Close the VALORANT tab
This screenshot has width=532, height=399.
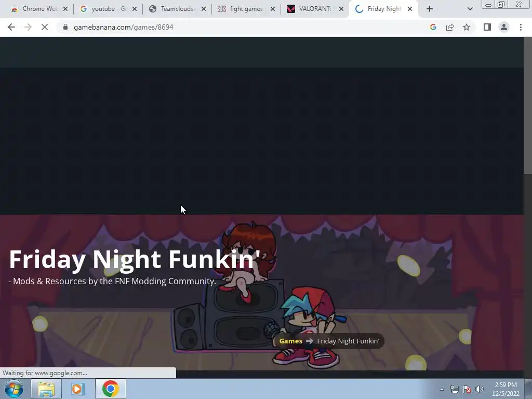tap(342, 9)
